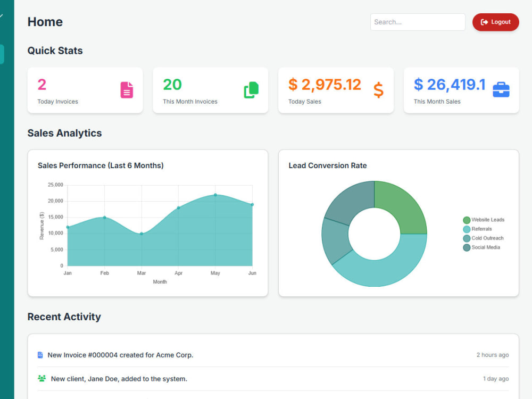This screenshot has height=399, width=532.
Task: Click the 'This Month Invoices' label
Action: 190,102
